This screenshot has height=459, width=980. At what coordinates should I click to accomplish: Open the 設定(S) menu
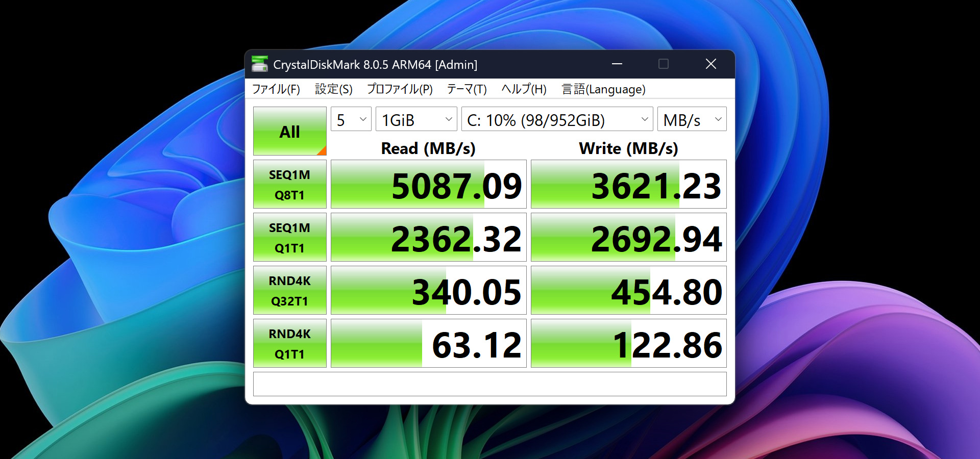(334, 89)
